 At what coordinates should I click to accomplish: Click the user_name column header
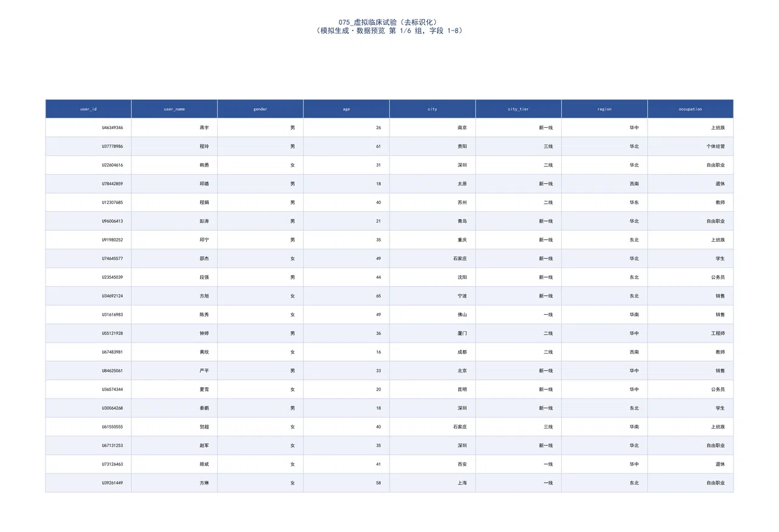[174, 109]
